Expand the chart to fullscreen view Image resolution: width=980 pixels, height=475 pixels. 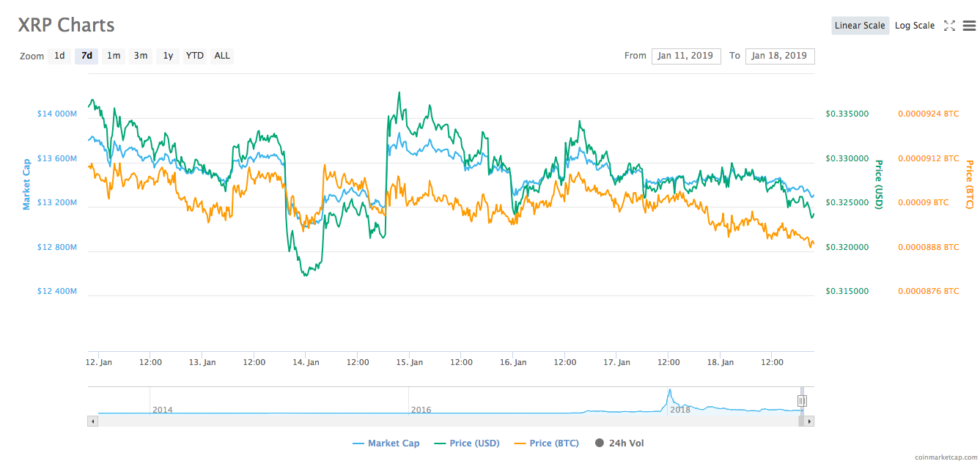click(949, 25)
